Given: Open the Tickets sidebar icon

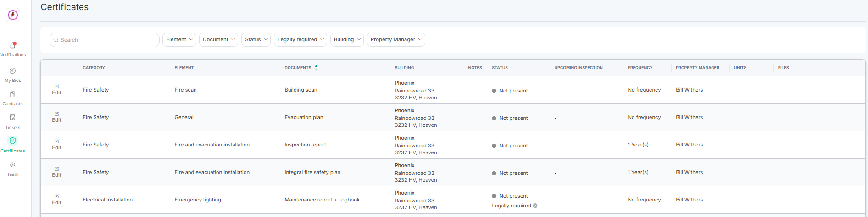Looking at the screenshot, I should [13, 118].
